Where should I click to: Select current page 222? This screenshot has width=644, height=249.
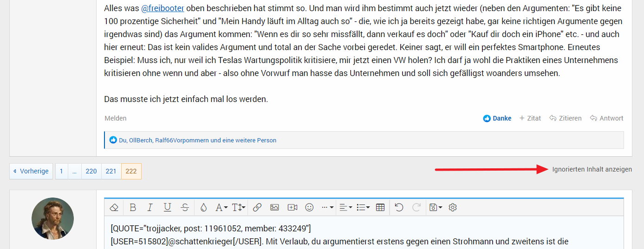(131, 171)
